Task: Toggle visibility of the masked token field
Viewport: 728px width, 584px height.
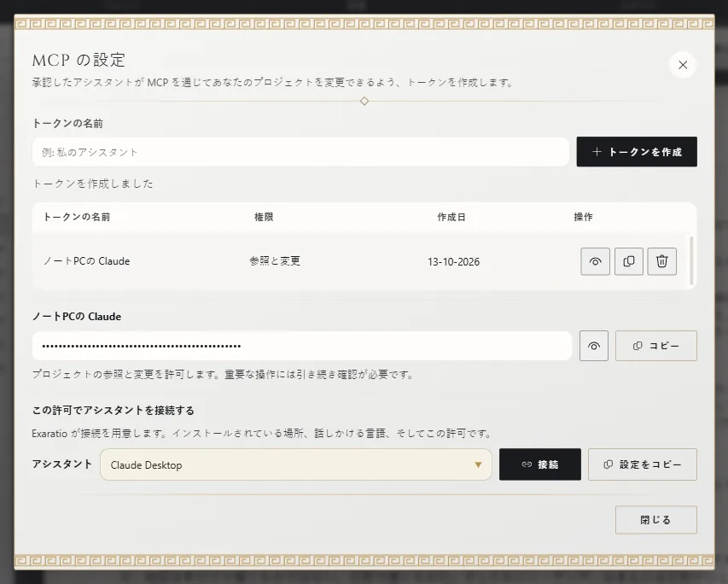Action: (594, 346)
